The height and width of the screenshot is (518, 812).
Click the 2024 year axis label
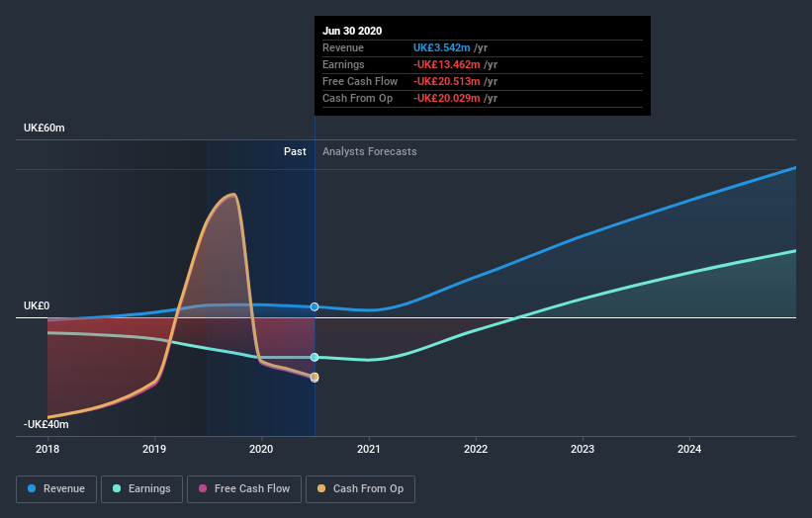(689, 448)
